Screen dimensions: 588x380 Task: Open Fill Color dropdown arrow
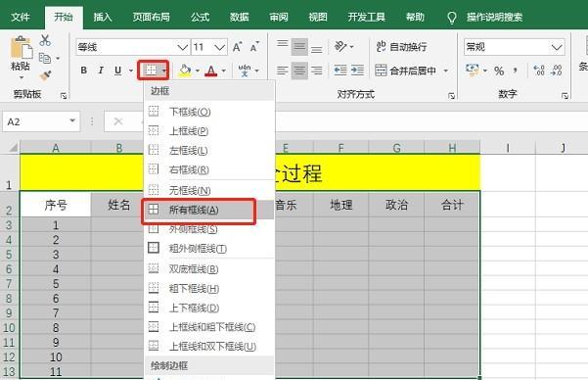pyautogui.click(x=198, y=71)
